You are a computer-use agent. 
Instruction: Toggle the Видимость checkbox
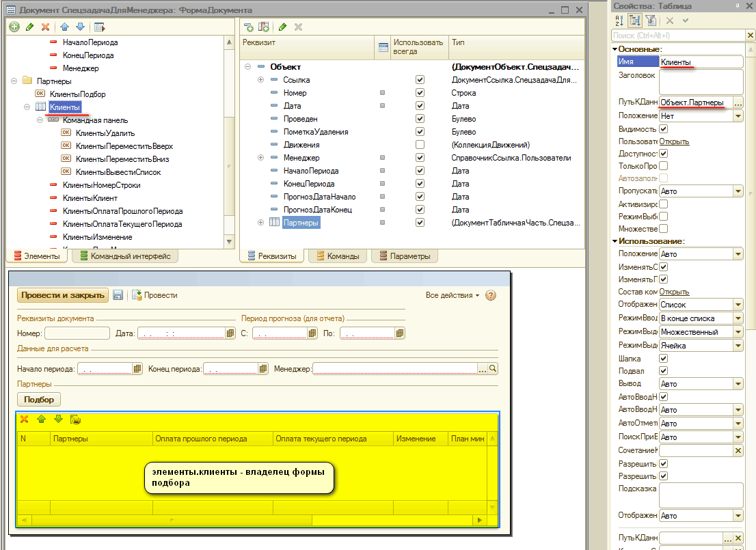(x=663, y=129)
